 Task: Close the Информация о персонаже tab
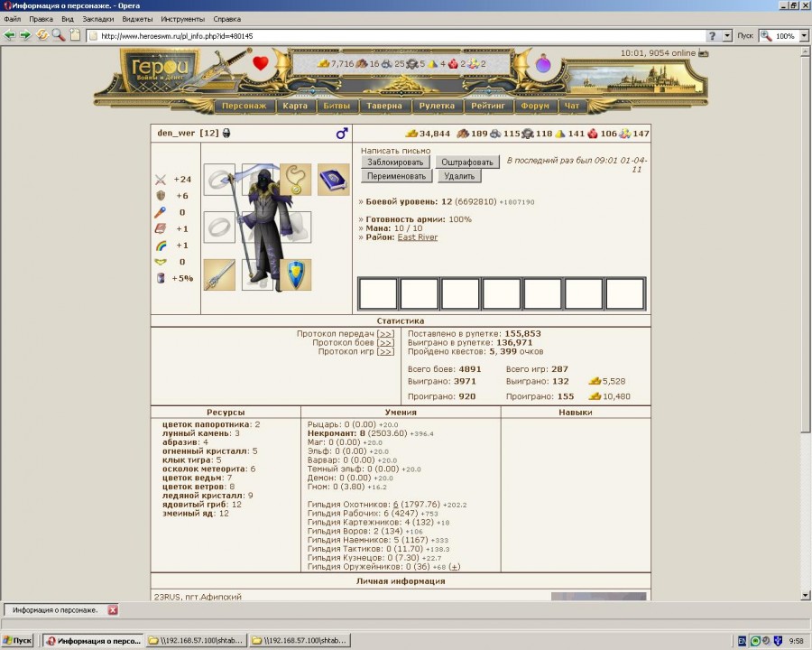click(x=113, y=610)
